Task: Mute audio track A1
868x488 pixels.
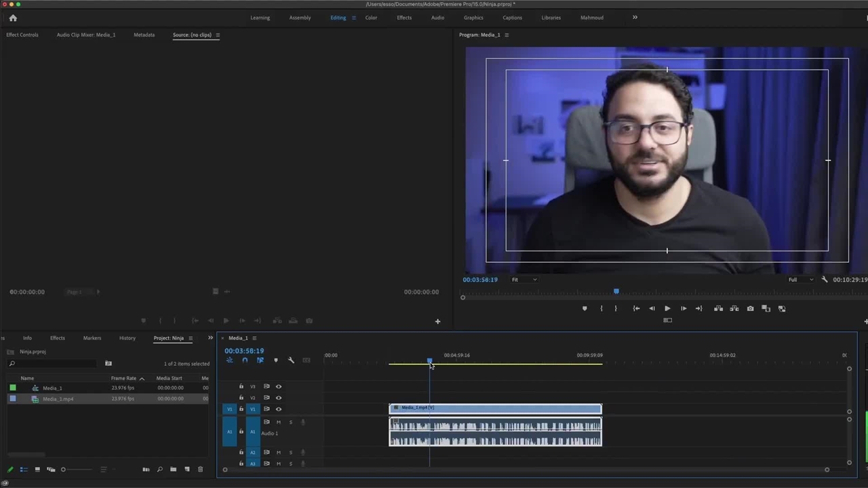Action: [278, 422]
